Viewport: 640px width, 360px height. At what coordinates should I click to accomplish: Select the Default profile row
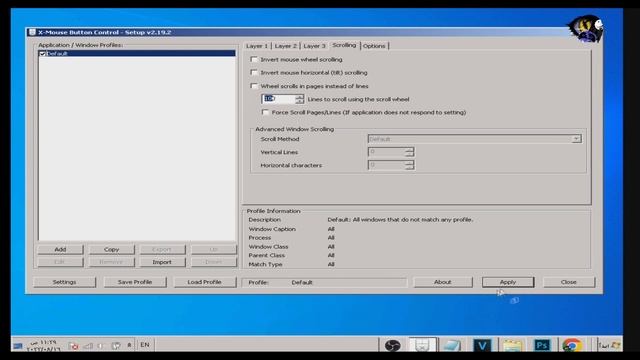click(137, 53)
